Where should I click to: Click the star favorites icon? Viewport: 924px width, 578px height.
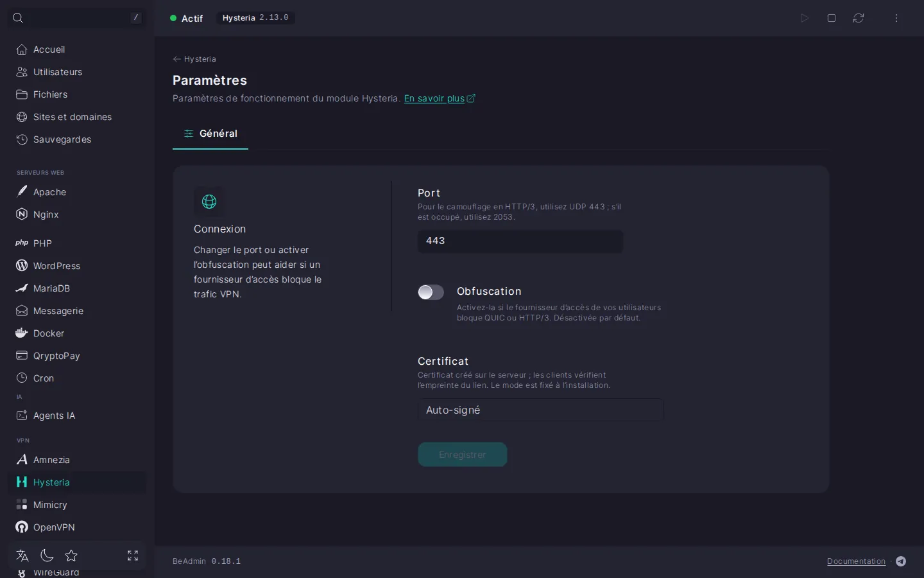point(71,556)
